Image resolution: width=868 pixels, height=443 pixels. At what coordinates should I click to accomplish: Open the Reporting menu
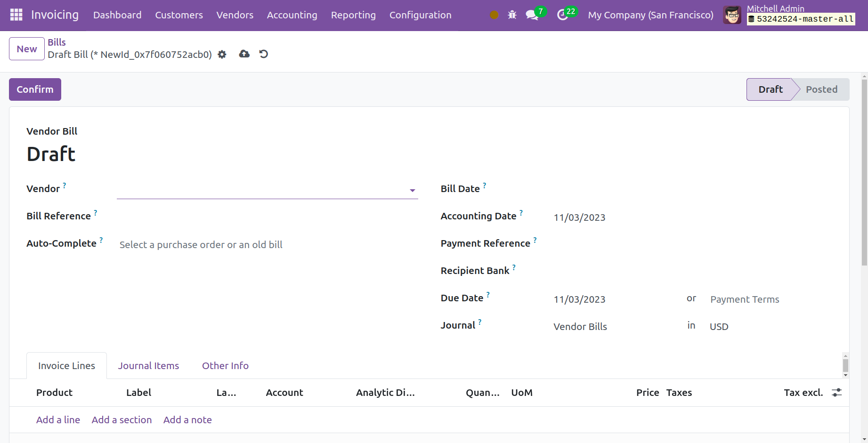(x=353, y=15)
